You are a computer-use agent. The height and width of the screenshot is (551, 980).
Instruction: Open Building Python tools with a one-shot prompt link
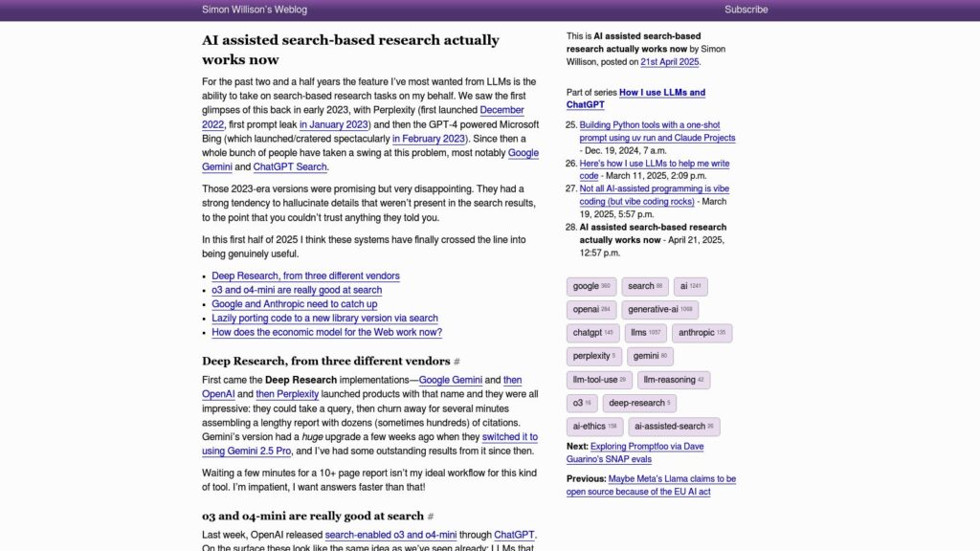point(657,131)
